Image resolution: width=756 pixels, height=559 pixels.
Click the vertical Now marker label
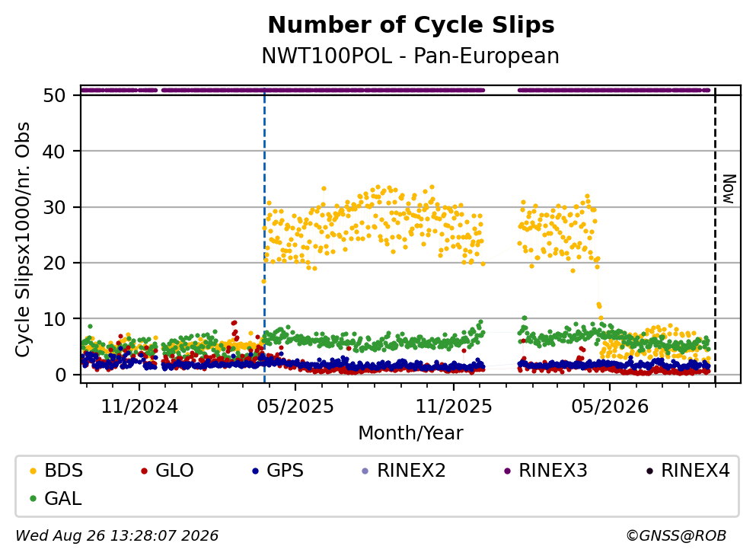[729, 189]
